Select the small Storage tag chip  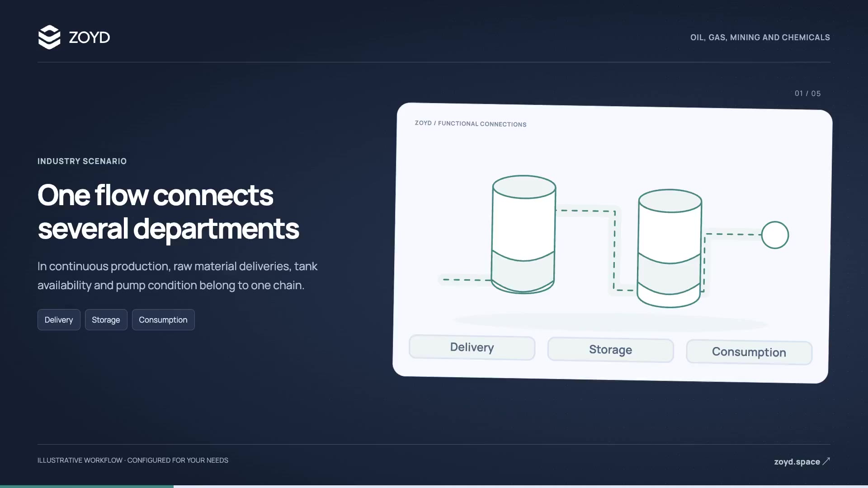click(x=106, y=320)
